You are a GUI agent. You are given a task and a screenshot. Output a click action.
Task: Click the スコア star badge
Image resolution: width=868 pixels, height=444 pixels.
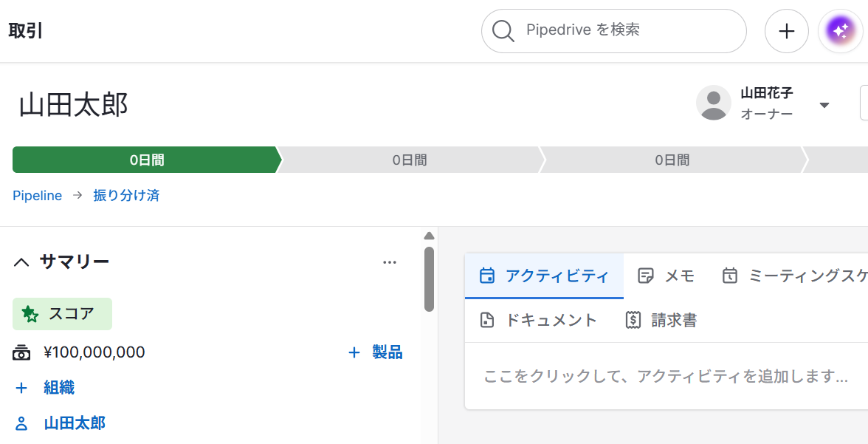click(x=62, y=314)
